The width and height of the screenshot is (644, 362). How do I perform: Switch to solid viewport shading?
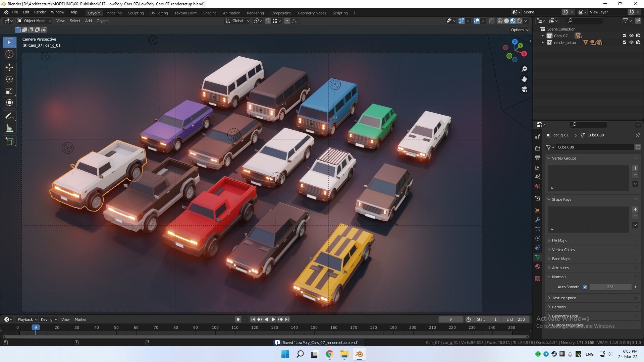pos(506,21)
